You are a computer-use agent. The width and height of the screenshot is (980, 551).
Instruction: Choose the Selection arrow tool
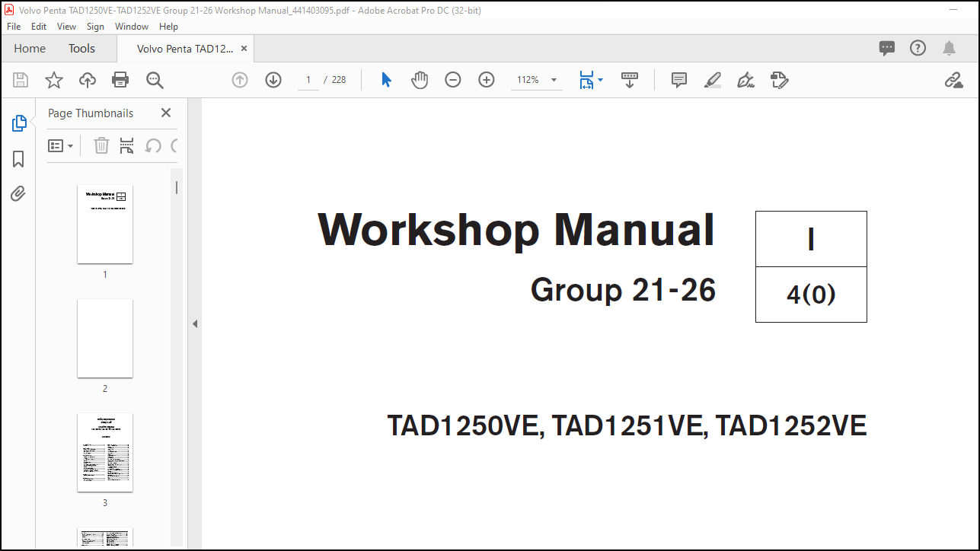pos(386,80)
